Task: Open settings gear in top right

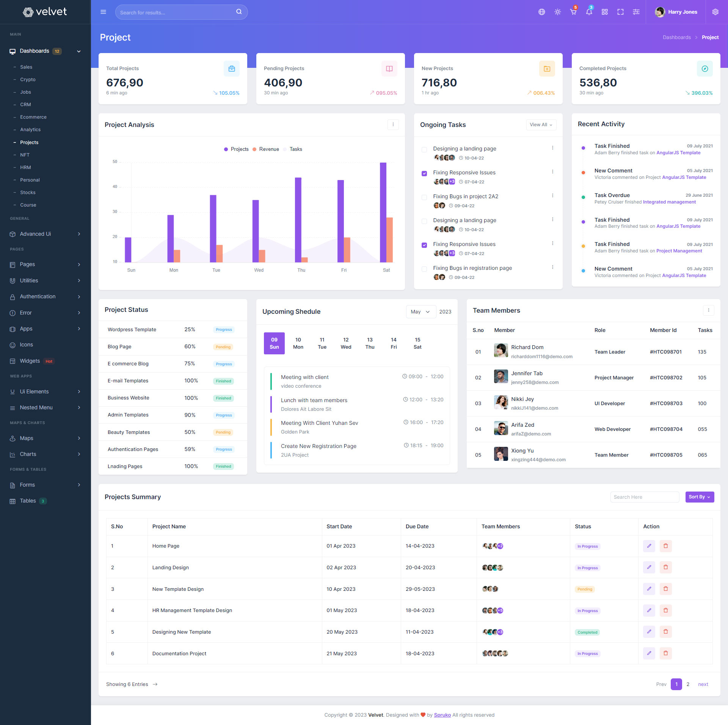Action: coord(715,12)
